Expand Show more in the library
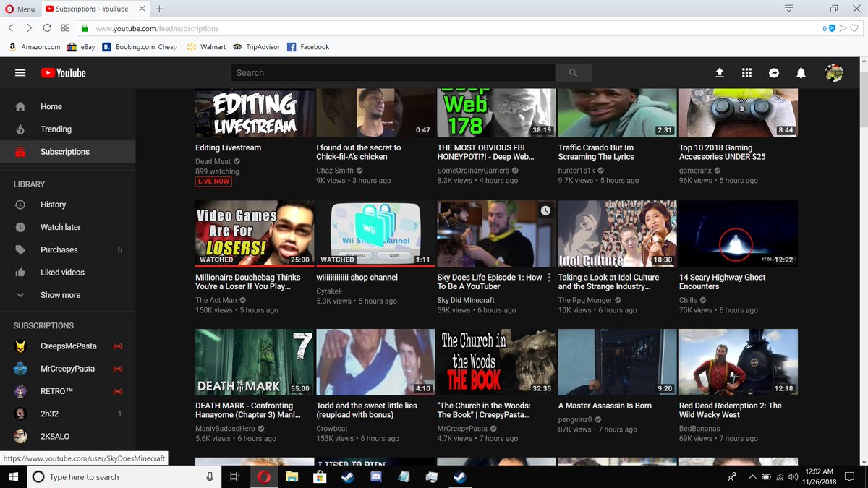Screen dimensions: 868x488 coord(67,295)
